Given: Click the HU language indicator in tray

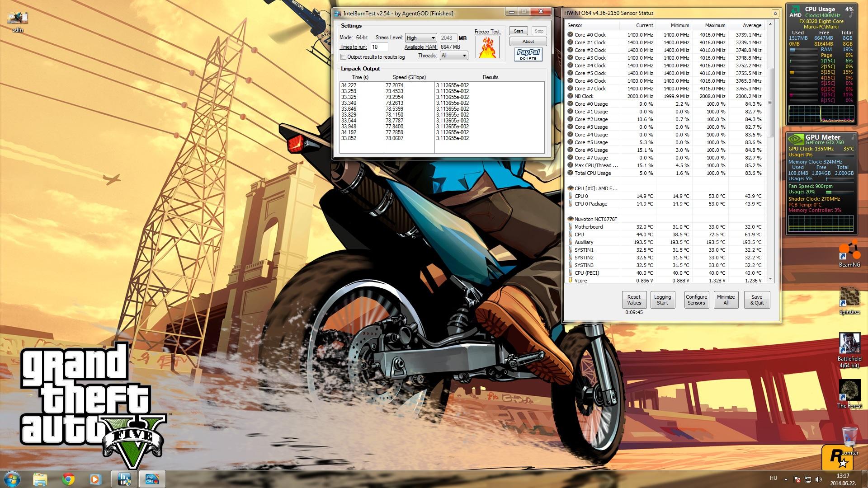Looking at the screenshot, I should (x=774, y=479).
